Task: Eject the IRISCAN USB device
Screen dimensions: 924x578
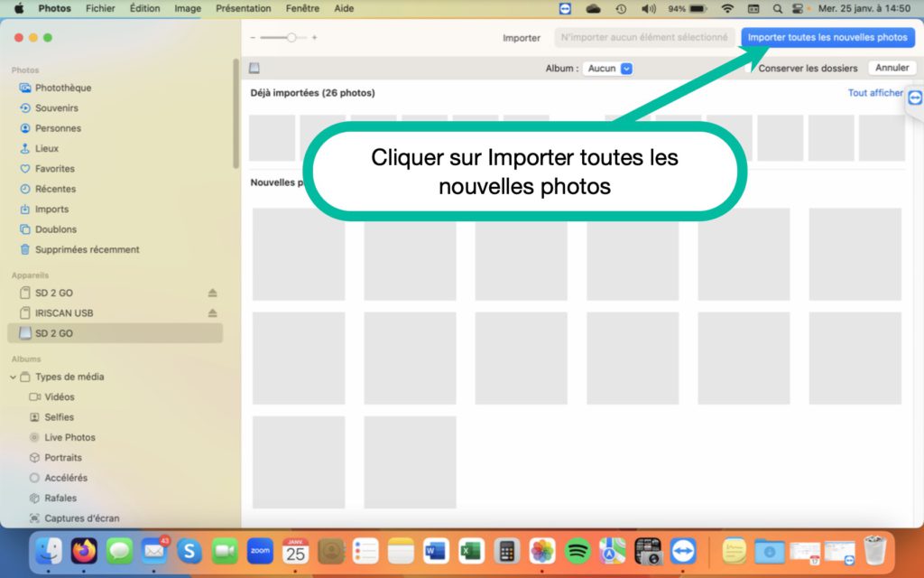Action: pyautogui.click(x=213, y=313)
